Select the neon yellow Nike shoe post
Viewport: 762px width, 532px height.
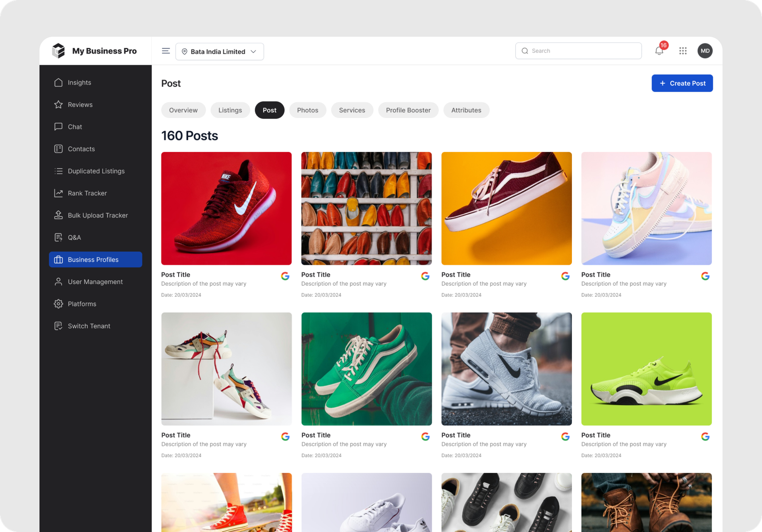coord(646,369)
